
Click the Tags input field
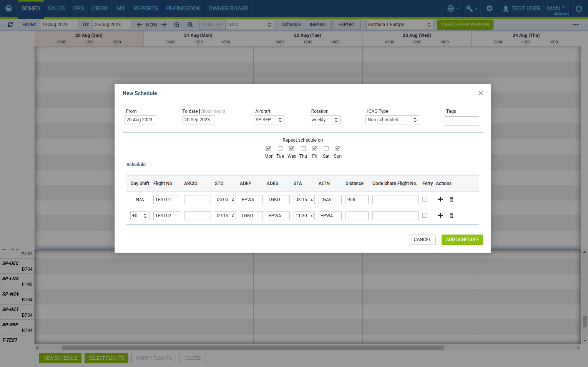pyautogui.click(x=462, y=121)
